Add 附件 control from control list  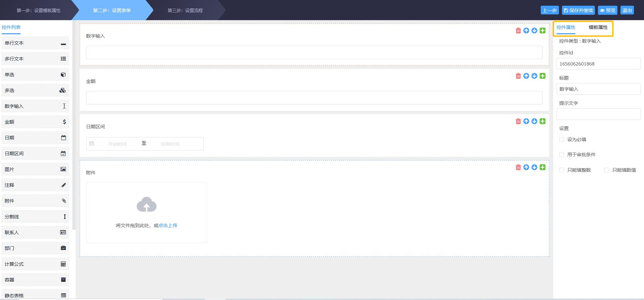(x=35, y=201)
